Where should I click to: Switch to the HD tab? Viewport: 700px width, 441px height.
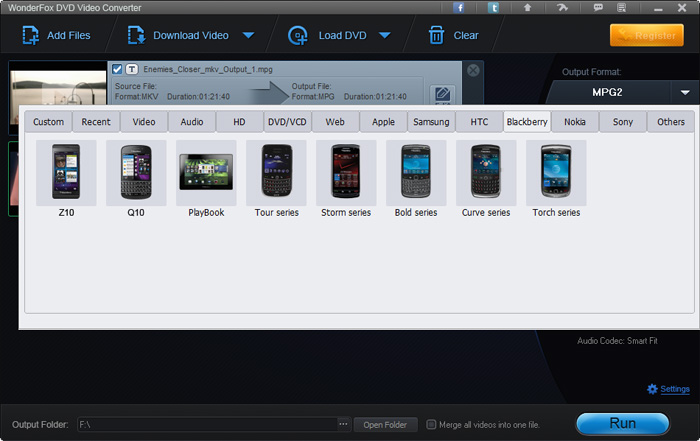[239, 122]
